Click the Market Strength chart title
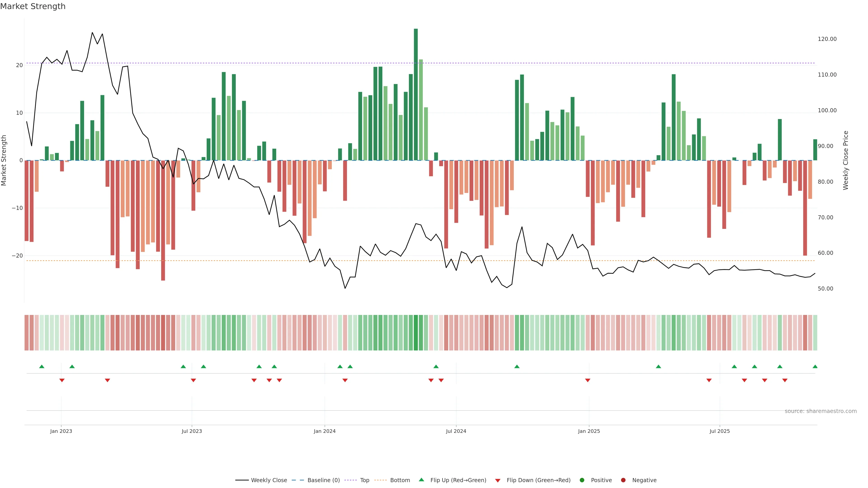This screenshot has height=488, width=868. coord(33,6)
